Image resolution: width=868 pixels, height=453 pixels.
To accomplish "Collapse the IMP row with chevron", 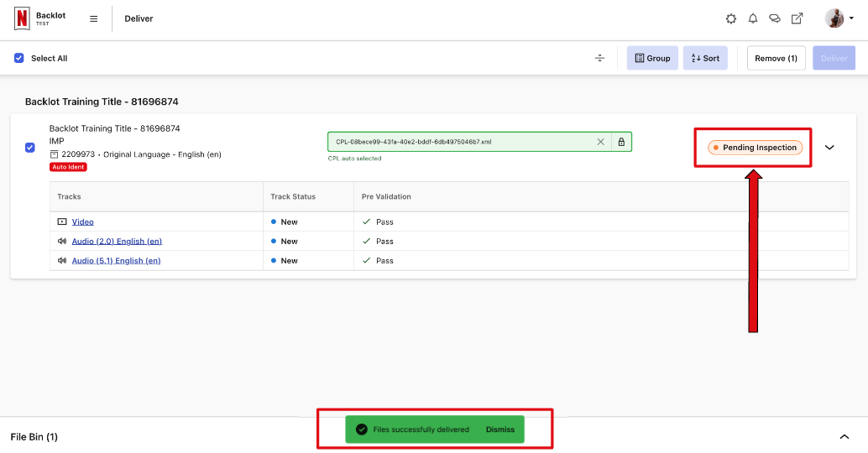I will coord(829,148).
